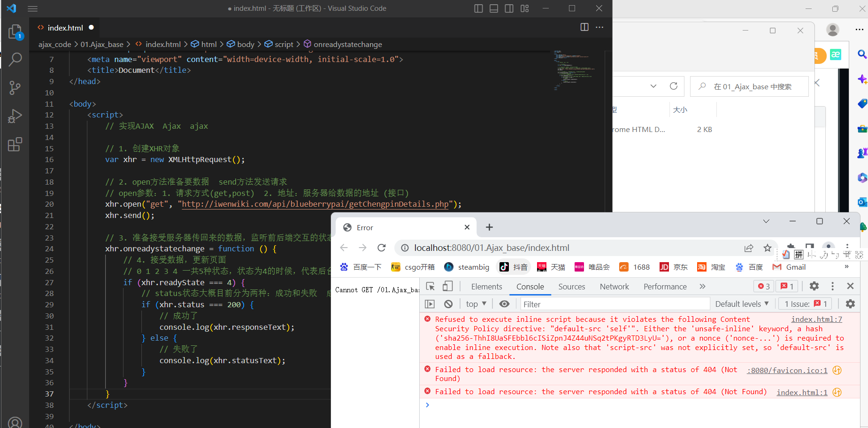Open the Gmail bookmark
868x428 pixels.
(790, 267)
